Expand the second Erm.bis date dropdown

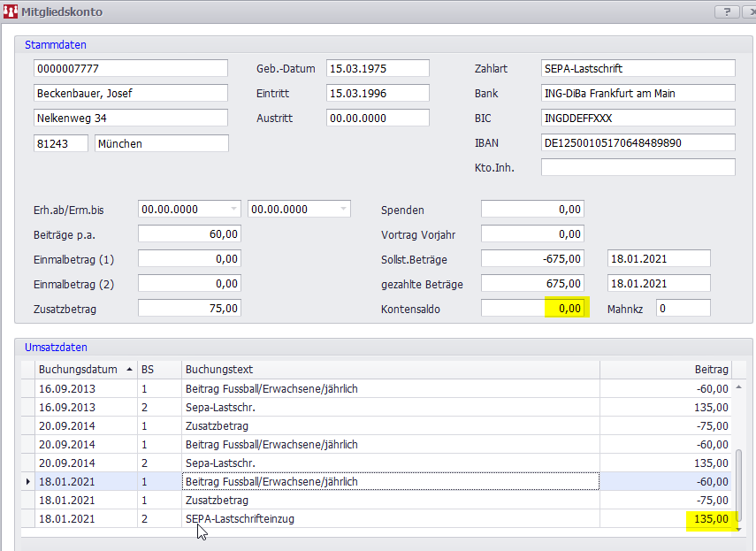343,210
